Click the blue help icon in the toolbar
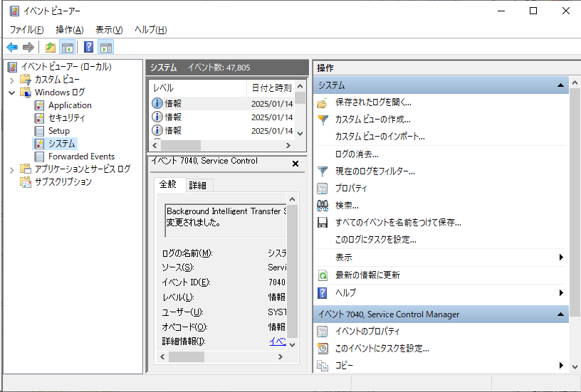Viewport: 581px width, 392px height. (88, 48)
